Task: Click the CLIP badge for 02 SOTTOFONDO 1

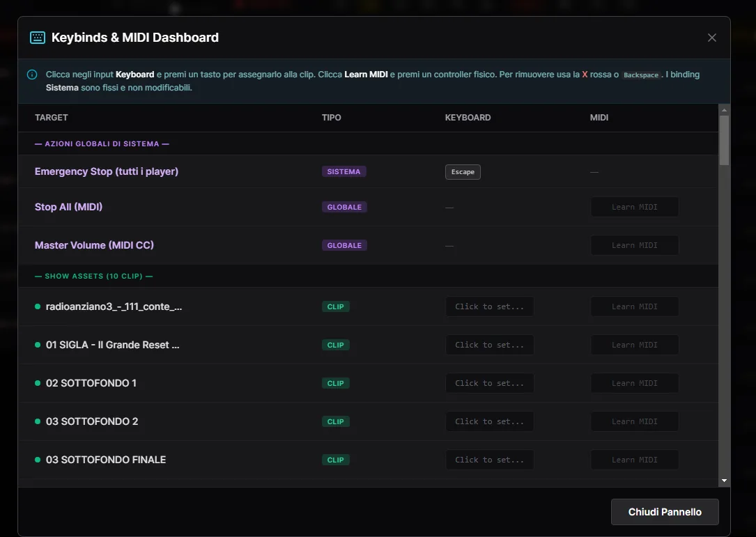Action: point(336,383)
